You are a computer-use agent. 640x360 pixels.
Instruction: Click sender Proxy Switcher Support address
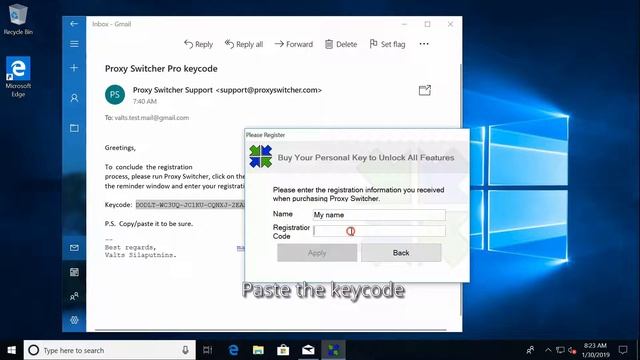pyautogui.click(x=227, y=90)
